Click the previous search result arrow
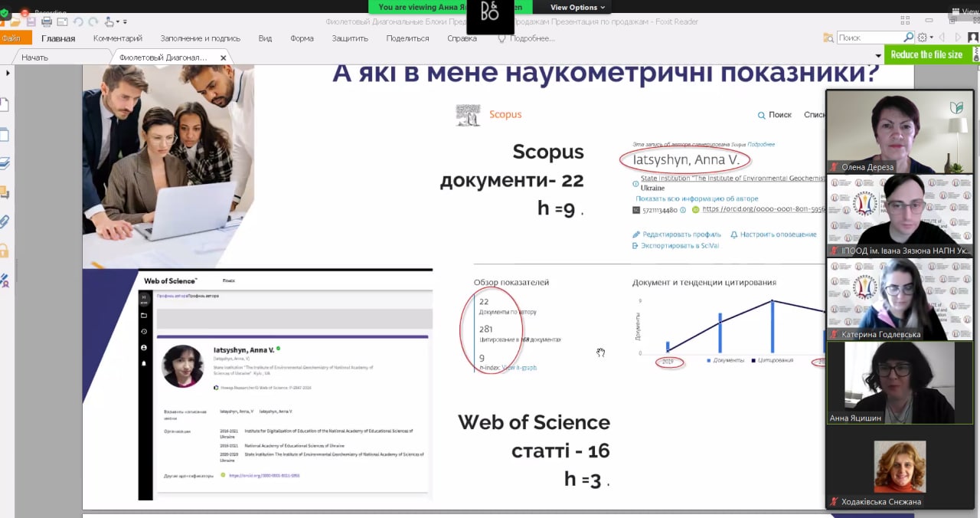The image size is (980, 518). coord(942,38)
